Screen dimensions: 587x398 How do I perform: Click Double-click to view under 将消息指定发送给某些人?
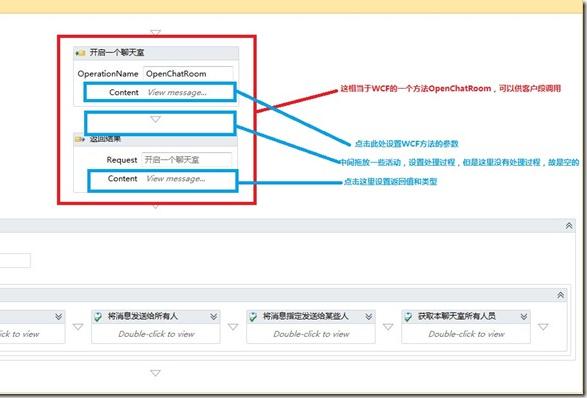pyautogui.click(x=311, y=334)
